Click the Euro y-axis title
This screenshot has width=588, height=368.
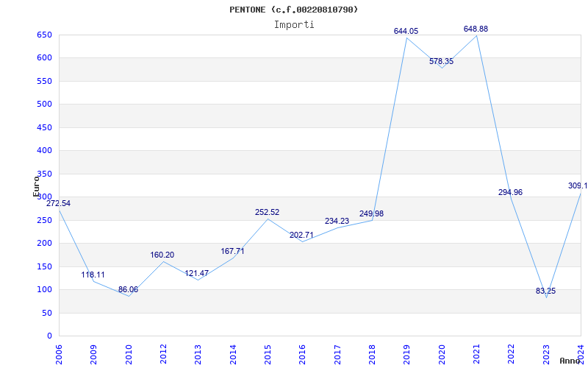point(36,186)
